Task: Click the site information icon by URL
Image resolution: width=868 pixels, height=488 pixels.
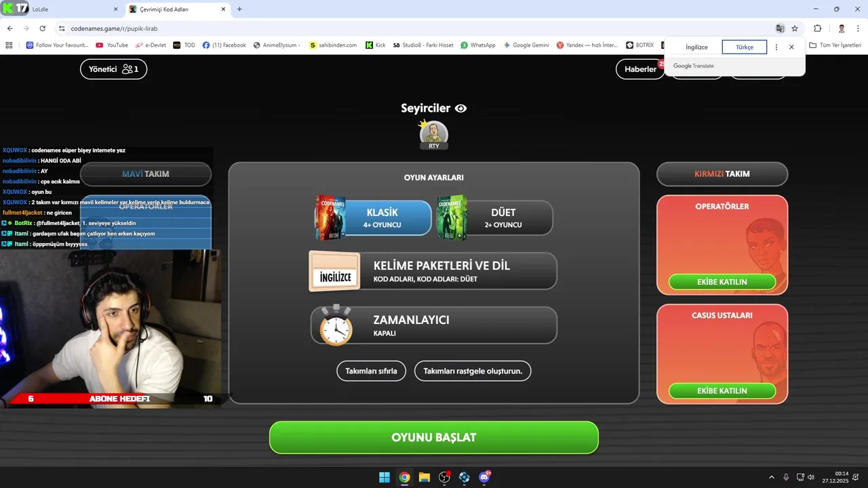Action: [x=62, y=28]
